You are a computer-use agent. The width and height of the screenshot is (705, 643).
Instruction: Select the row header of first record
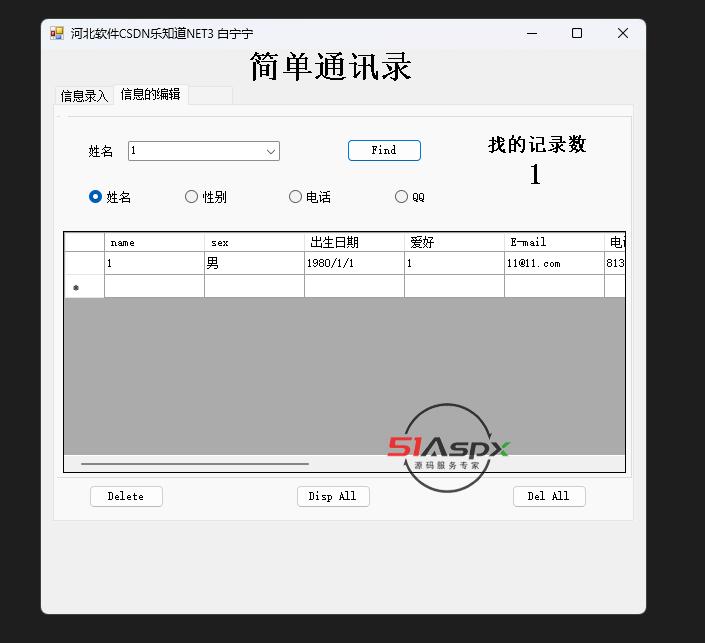click(x=85, y=263)
